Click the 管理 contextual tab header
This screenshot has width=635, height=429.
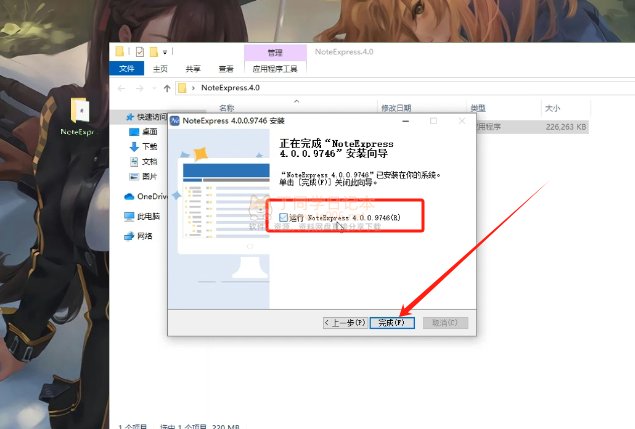tap(275, 52)
